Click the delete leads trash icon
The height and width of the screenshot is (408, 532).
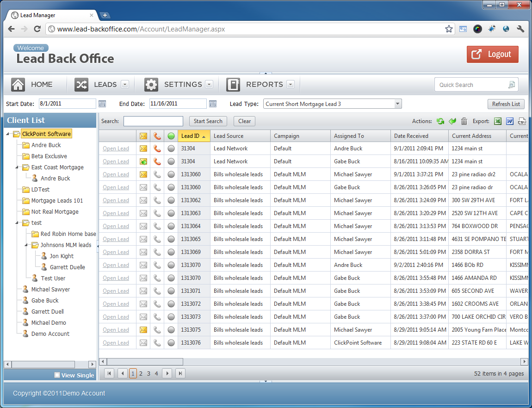point(464,121)
